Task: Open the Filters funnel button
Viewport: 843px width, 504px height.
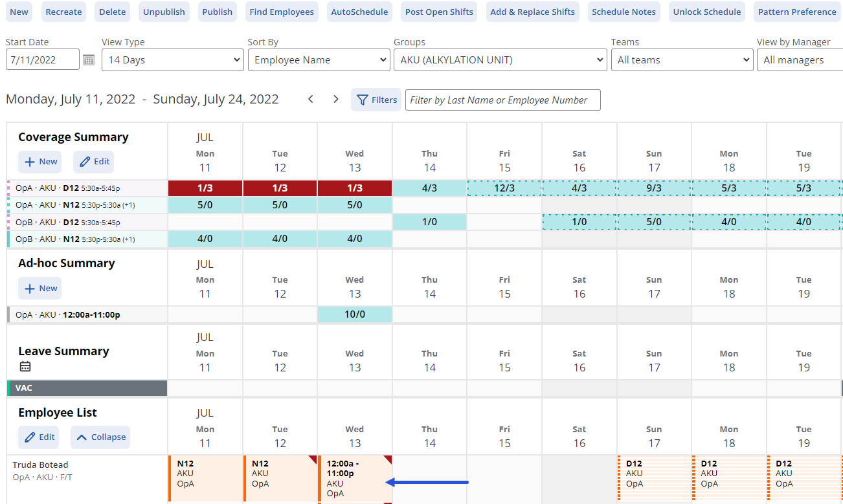Action: point(376,100)
